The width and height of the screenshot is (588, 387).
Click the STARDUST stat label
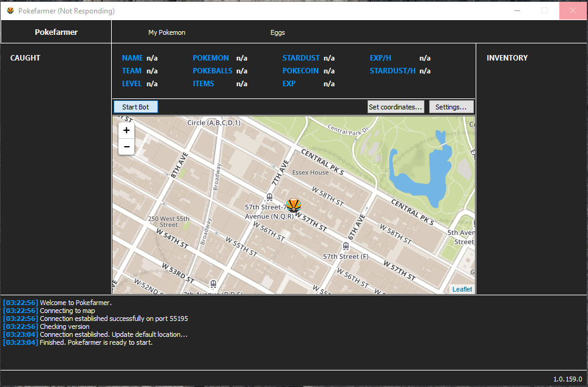click(x=301, y=58)
